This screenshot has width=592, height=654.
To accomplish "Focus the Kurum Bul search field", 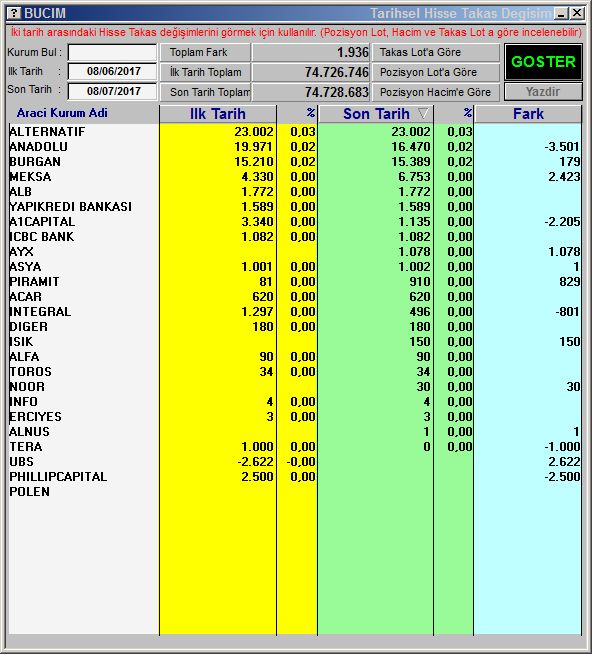I will [x=112, y=53].
